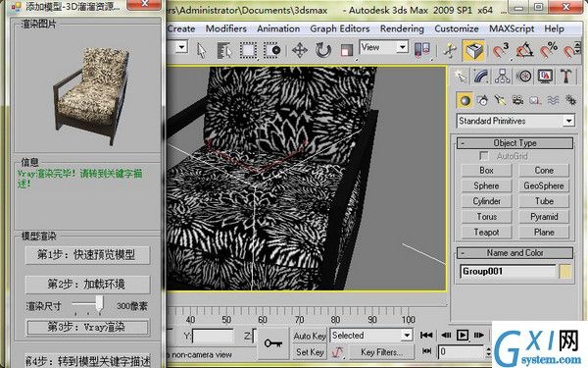Click the Group001 object name field

click(x=508, y=272)
